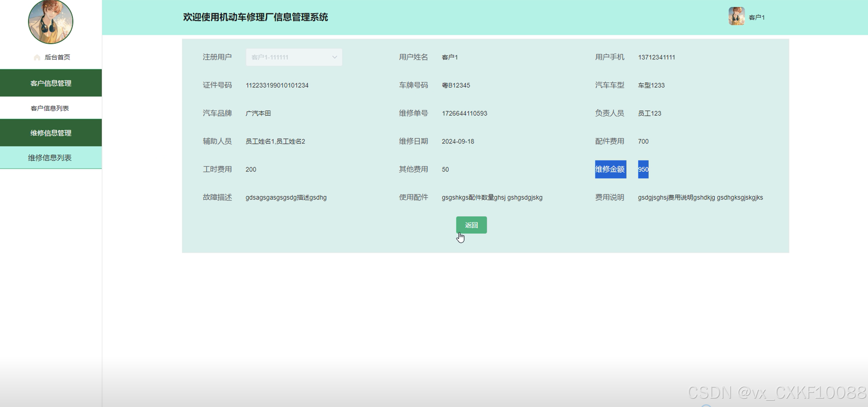Collapse the 维修信息管理 menu section
The width and height of the screenshot is (868, 407).
pos(51,133)
